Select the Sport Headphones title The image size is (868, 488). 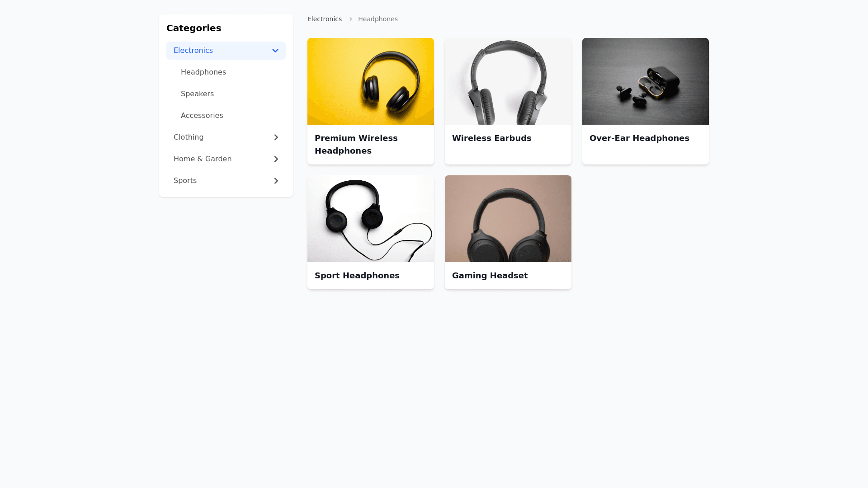pyautogui.click(x=357, y=275)
